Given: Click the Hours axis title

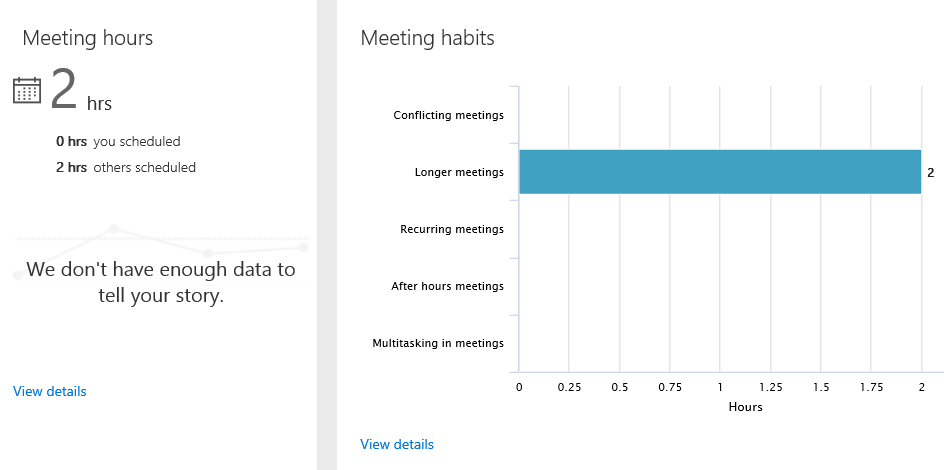Looking at the screenshot, I should (x=746, y=407).
